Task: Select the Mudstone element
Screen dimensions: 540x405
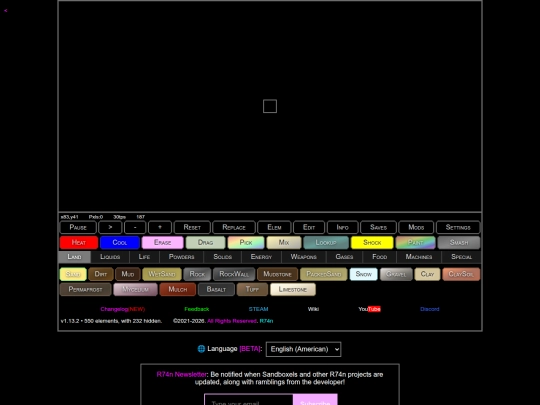Action: tap(278, 274)
